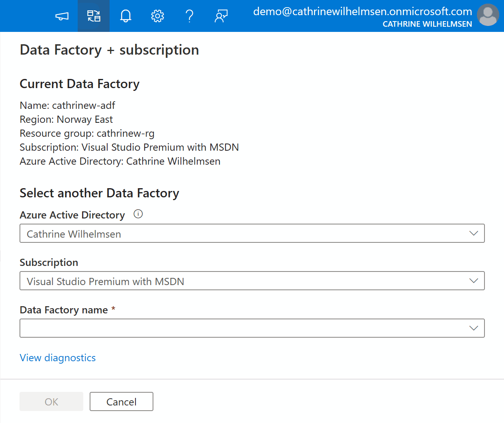Click the chevron arrow in Data Factory name box
504x423 pixels.
tap(473, 328)
